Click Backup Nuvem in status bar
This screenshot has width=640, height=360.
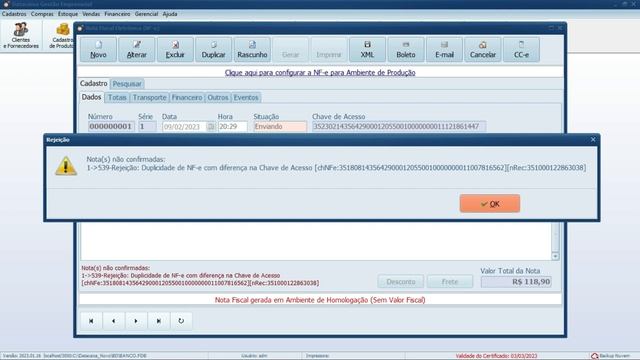click(x=611, y=356)
